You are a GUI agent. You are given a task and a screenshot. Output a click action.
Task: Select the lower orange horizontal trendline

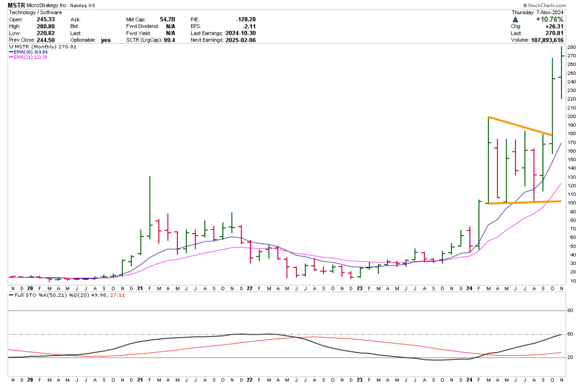[524, 202]
